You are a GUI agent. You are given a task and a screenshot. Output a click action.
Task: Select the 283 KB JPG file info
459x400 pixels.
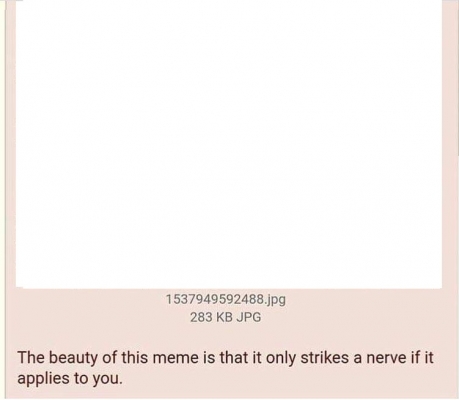(x=226, y=317)
